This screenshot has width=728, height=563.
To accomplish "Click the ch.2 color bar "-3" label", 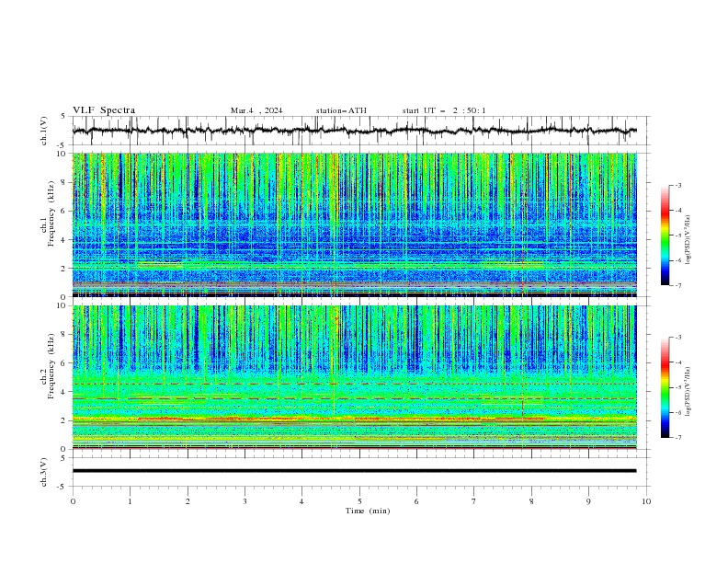I will (x=677, y=338).
